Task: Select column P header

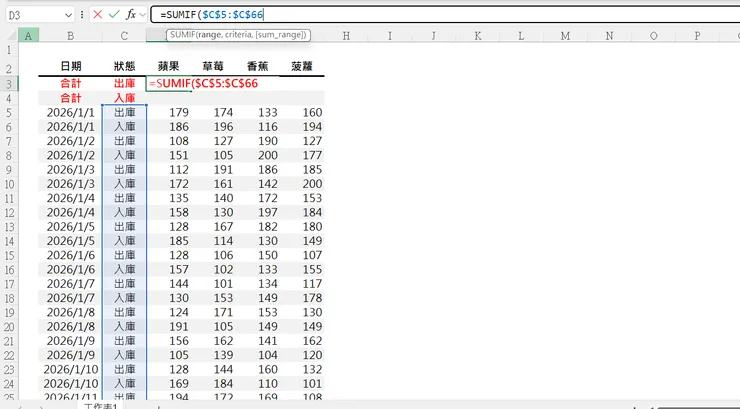Action: pos(697,35)
